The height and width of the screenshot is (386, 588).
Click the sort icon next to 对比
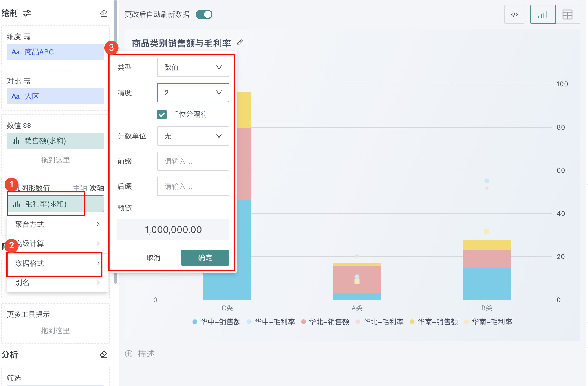tap(27, 81)
